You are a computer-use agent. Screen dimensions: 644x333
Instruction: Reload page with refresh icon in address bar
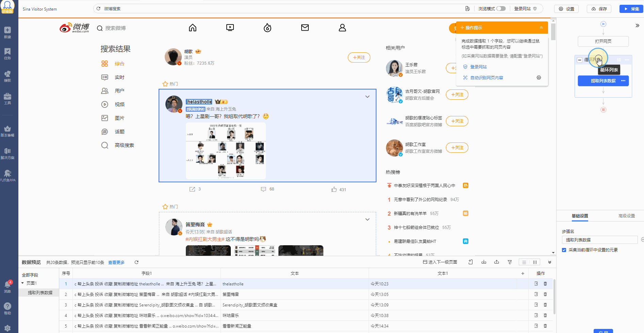[x=98, y=9]
